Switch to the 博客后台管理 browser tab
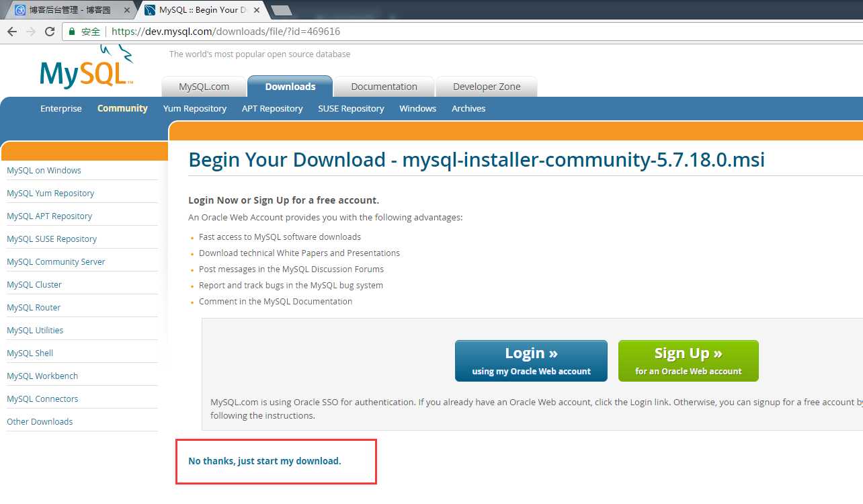Viewport: 863px width, 504px height. (70, 10)
